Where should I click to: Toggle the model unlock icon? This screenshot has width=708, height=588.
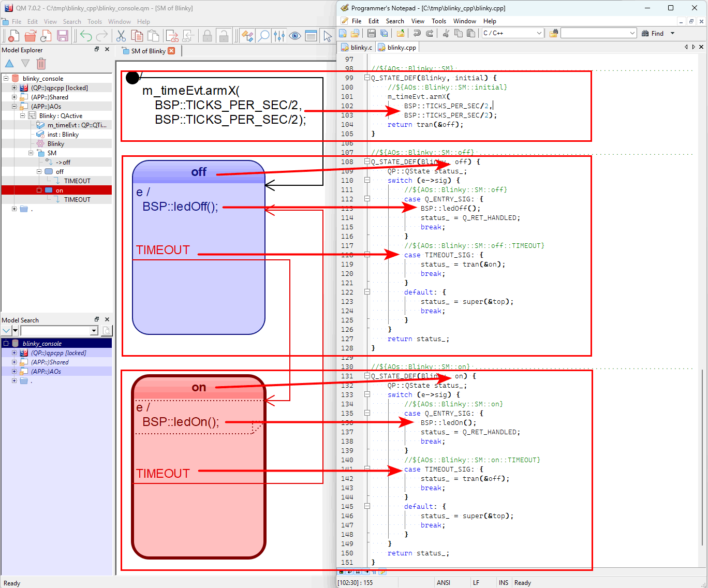coord(224,35)
